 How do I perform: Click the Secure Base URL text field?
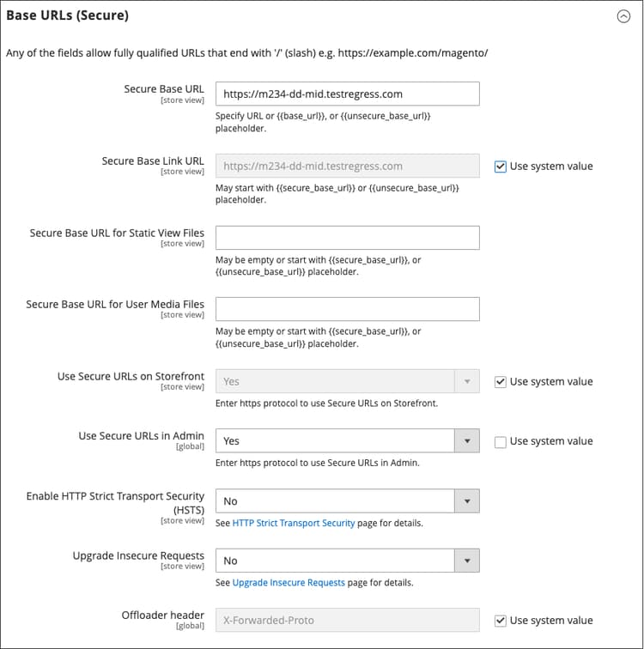click(347, 94)
